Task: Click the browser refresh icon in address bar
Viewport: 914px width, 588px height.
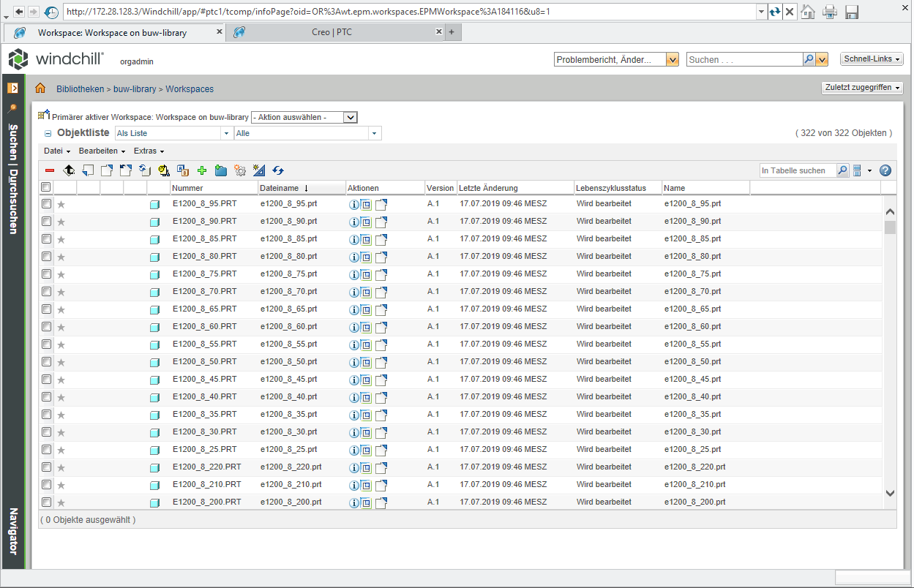Action: tap(775, 12)
